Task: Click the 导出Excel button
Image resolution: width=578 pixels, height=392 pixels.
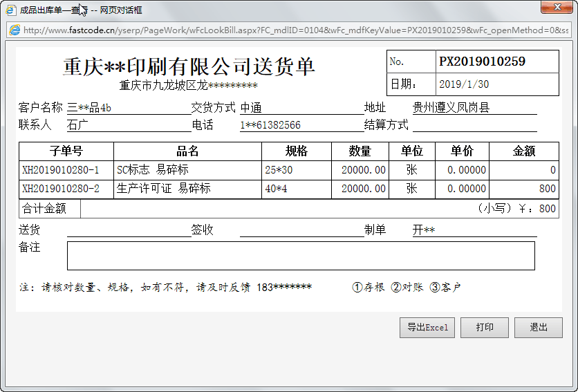Action: (x=427, y=328)
